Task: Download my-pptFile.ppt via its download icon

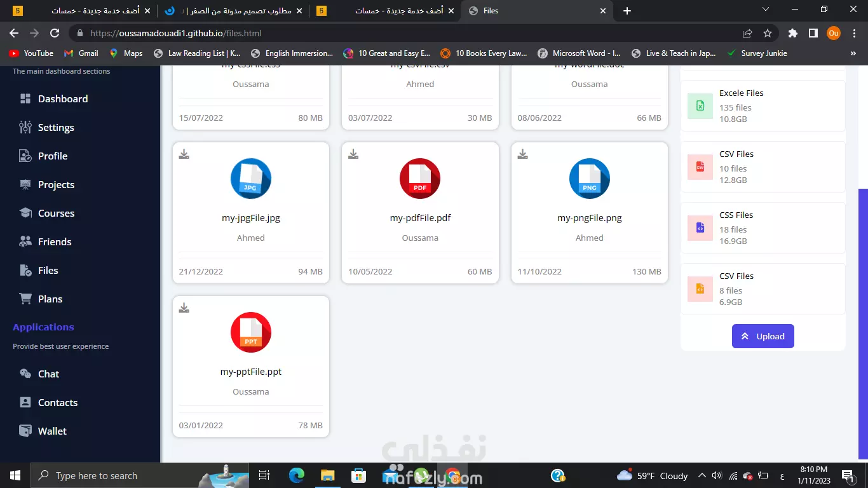Action: coord(184,308)
